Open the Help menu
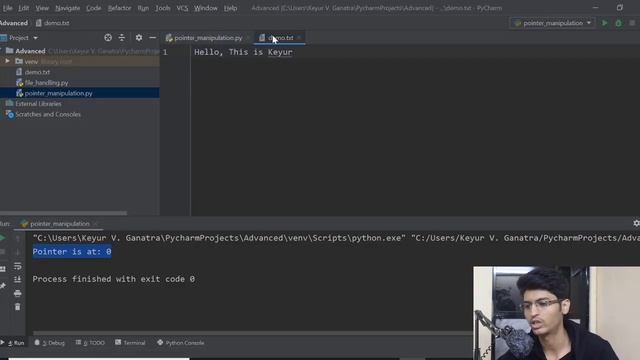The width and height of the screenshot is (640, 360). coord(230,8)
